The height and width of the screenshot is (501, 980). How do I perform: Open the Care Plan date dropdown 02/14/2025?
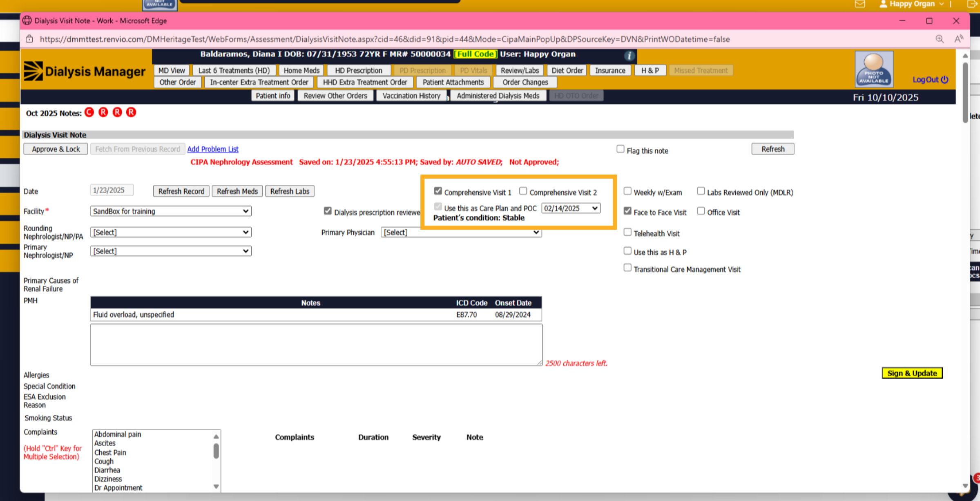571,208
